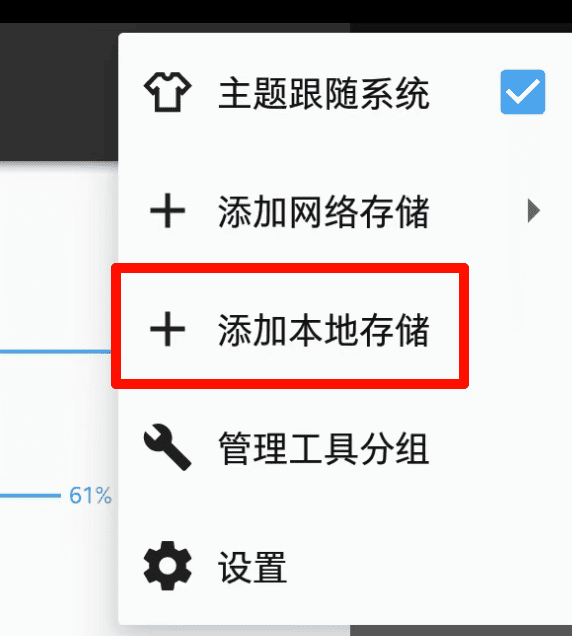Click the dark header area behind menu
The height and width of the screenshot is (636, 572).
coord(59,91)
